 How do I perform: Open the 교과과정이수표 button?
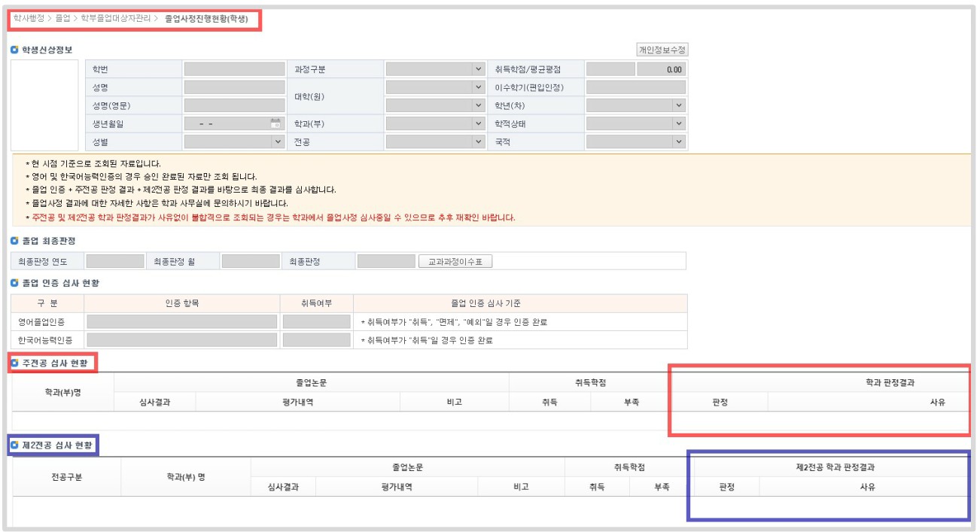(455, 262)
